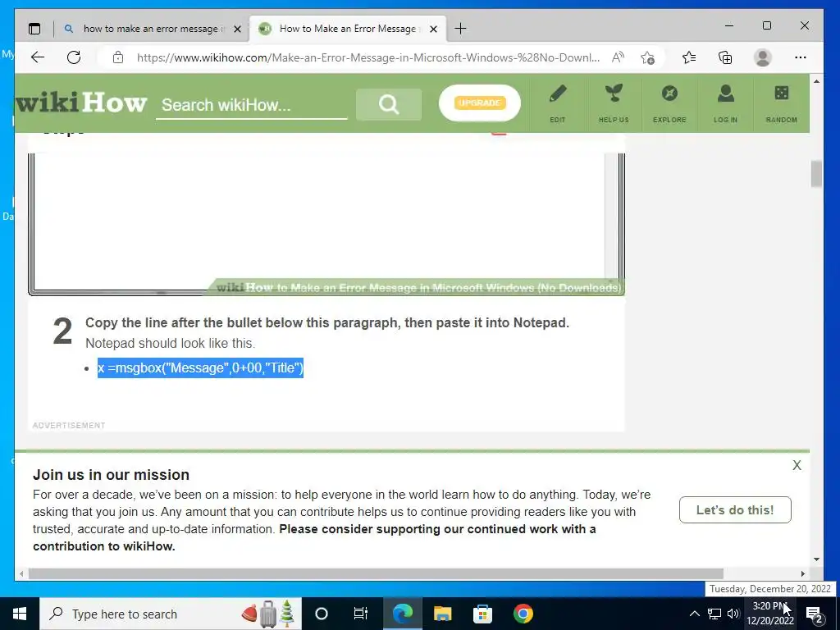Click the horizontal scrollbar thumb
The image size is (840, 630).
tap(376, 573)
